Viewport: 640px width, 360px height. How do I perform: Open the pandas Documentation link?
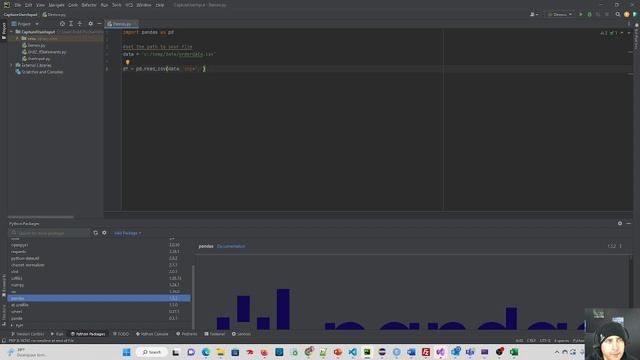pos(231,246)
